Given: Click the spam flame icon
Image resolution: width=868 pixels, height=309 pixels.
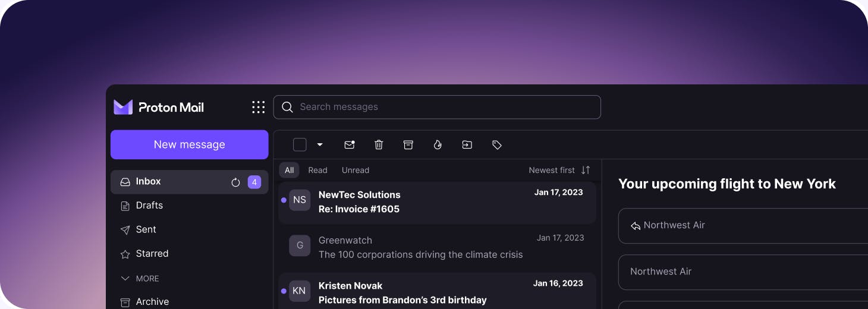Looking at the screenshot, I should 438,145.
